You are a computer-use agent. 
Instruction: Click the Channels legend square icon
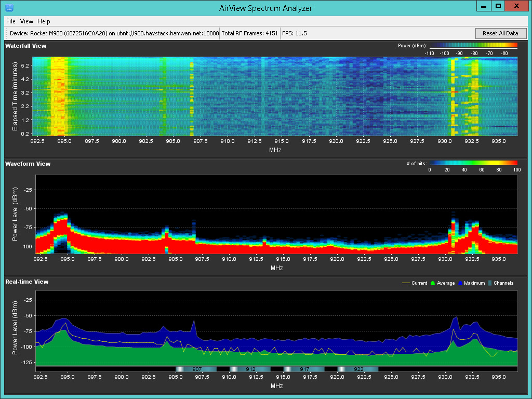coord(490,283)
